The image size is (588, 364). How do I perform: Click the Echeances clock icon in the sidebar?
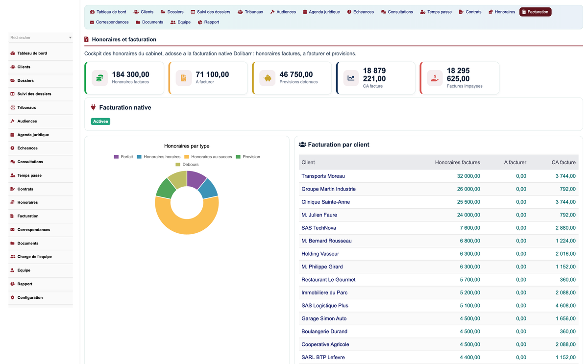(13, 148)
